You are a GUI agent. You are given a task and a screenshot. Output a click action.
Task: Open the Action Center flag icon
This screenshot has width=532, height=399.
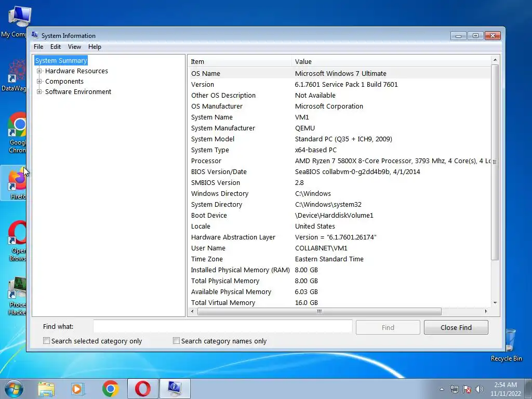(467, 389)
